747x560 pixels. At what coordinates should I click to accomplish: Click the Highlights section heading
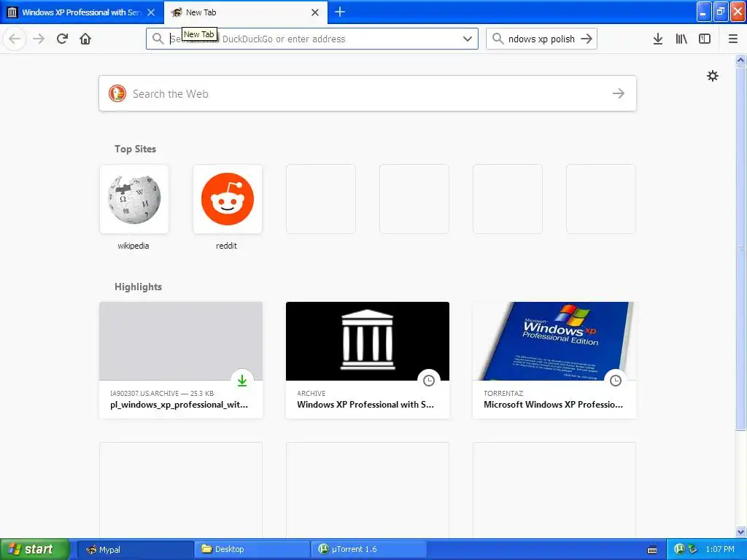tap(138, 287)
